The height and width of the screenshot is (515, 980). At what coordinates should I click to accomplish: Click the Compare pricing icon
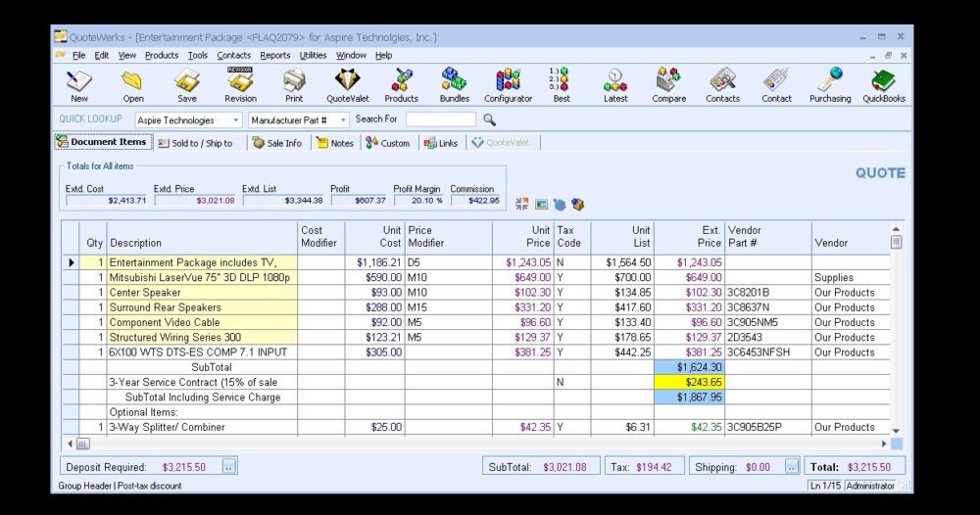pos(669,85)
